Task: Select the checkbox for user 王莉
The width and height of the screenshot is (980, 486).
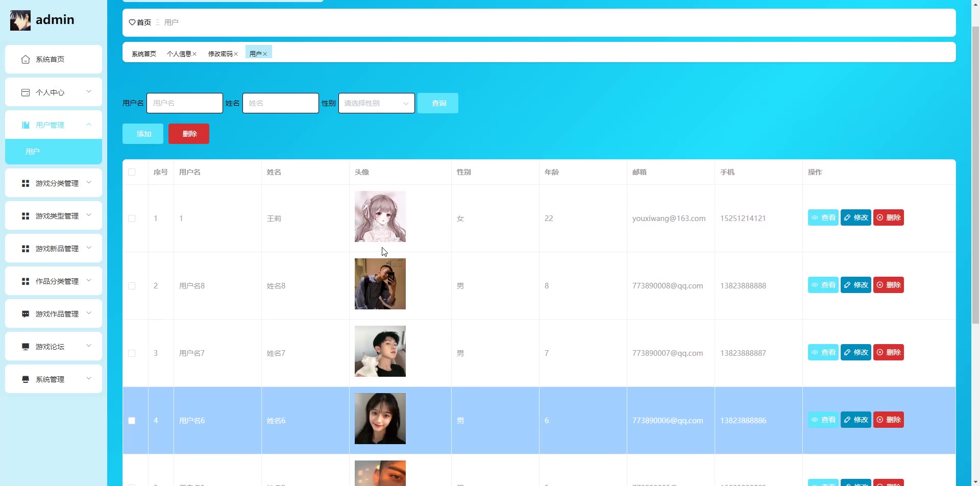Action: tap(132, 218)
